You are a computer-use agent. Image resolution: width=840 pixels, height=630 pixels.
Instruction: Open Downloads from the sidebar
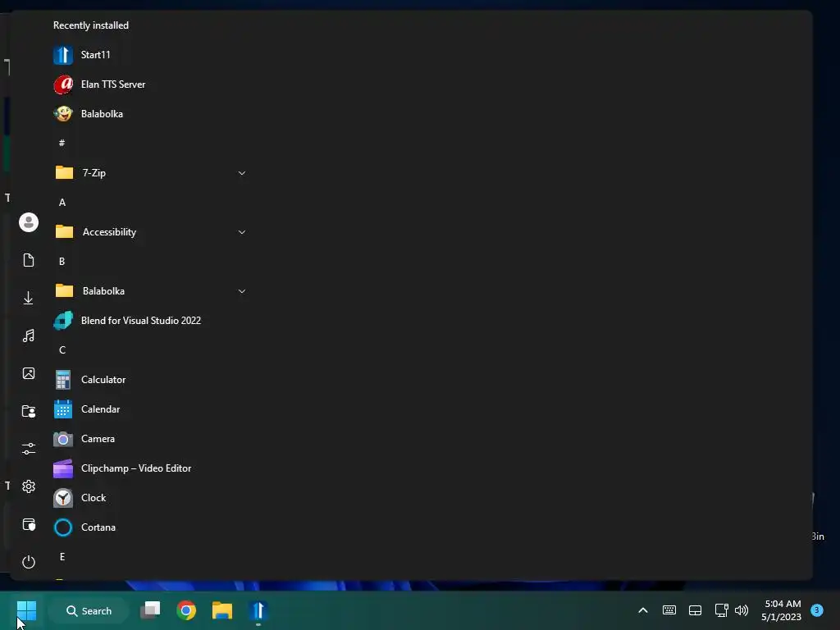(x=29, y=298)
